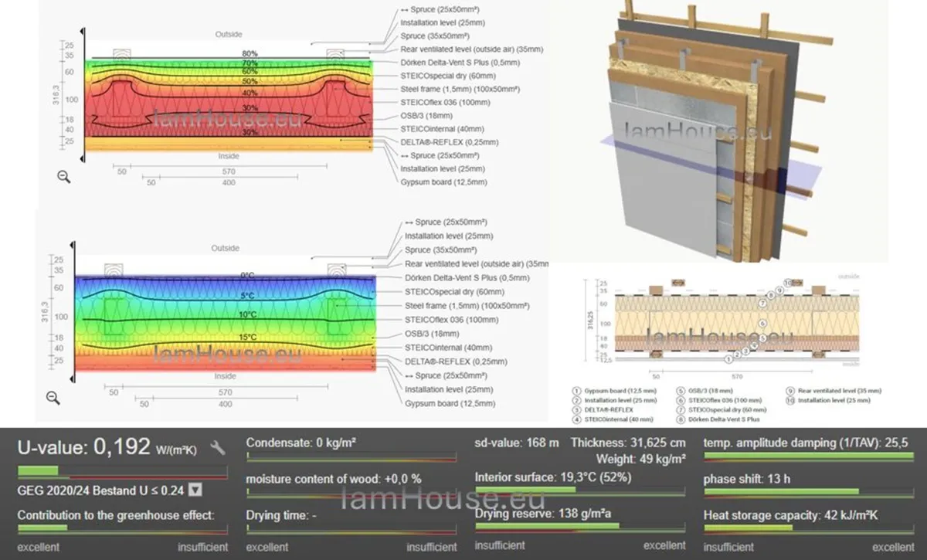Image resolution: width=927 pixels, height=560 pixels.
Task: Click legend number 9 beside Rear ventilated level
Action: [790, 391]
